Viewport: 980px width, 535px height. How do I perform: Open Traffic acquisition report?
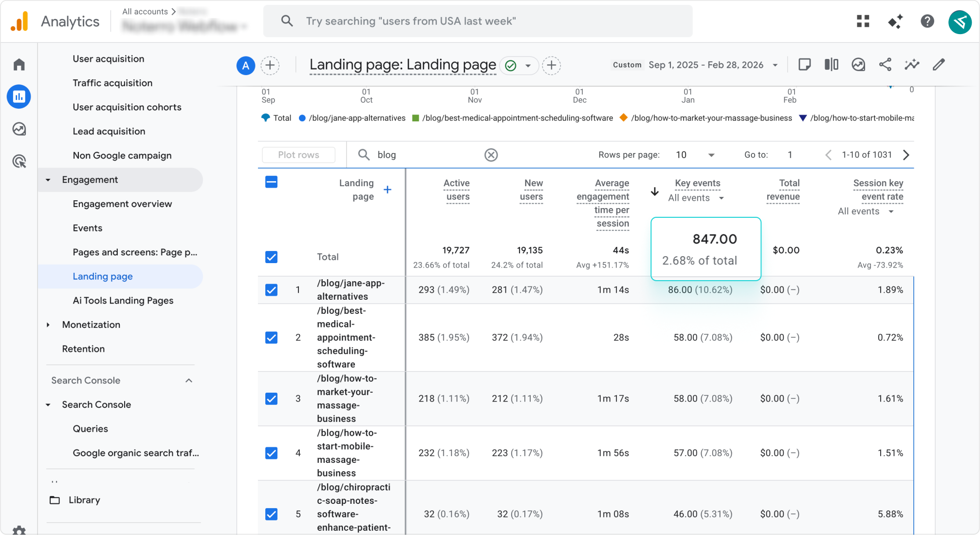tap(112, 83)
